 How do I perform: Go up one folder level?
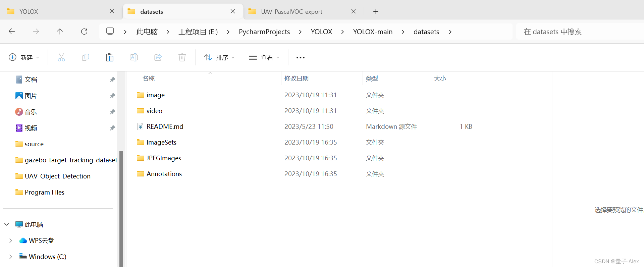pyautogui.click(x=60, y=32)
